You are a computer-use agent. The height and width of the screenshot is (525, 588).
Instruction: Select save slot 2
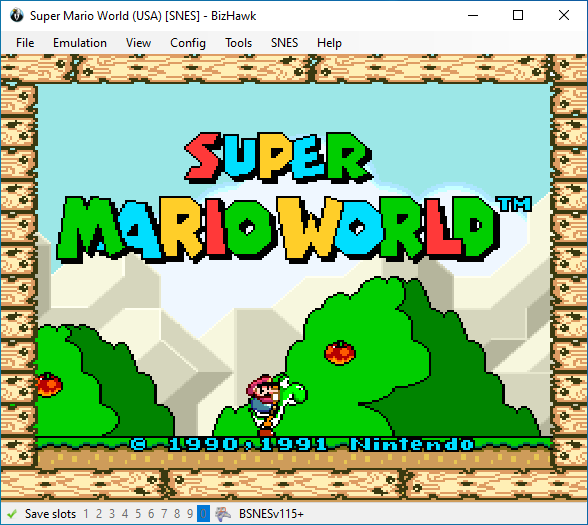pyautogui.click(x=99, y=513)
